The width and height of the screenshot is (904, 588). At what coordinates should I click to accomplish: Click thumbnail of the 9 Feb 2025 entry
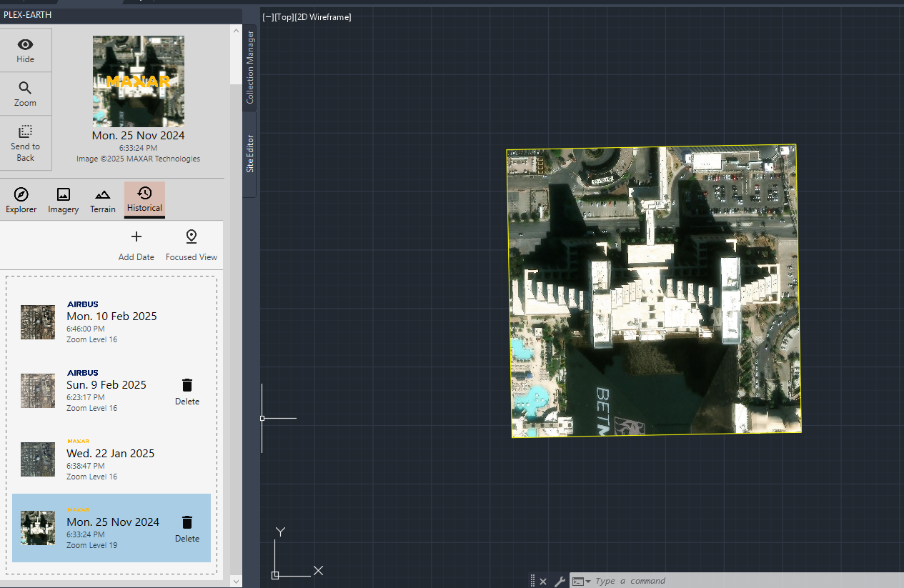(38, 391)
